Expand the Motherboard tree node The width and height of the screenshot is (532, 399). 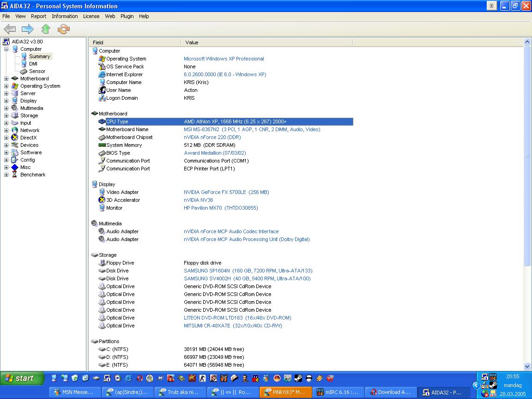6,79
